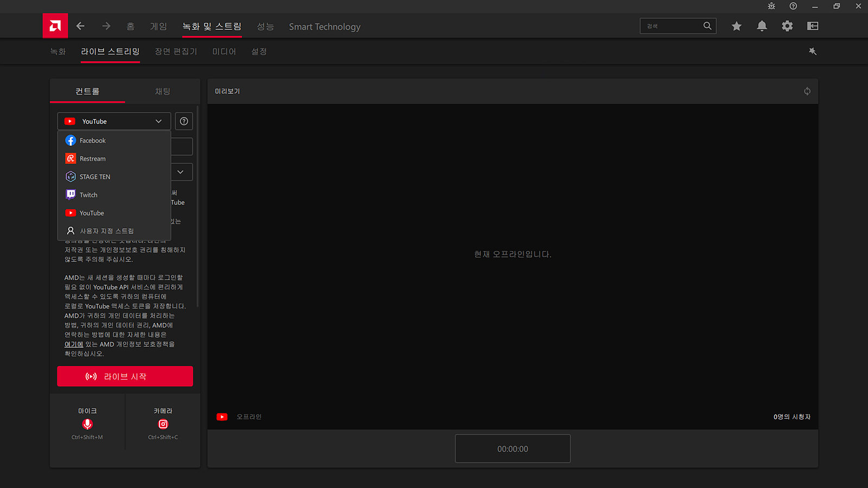
Task: Open the favorites star icon
Action: point(736,26)
